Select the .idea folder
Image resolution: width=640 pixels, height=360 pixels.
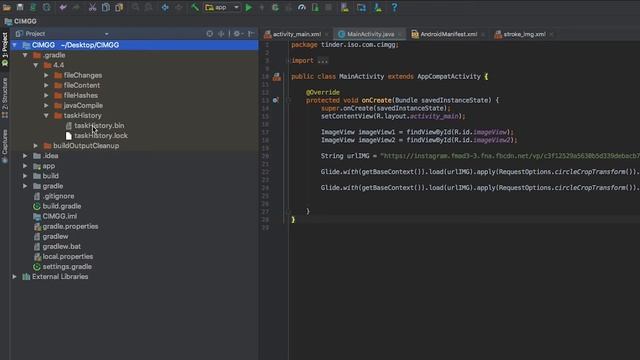coord(50,156)
